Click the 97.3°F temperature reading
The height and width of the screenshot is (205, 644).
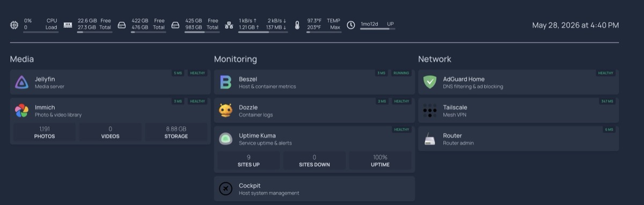tap(314, 21)
